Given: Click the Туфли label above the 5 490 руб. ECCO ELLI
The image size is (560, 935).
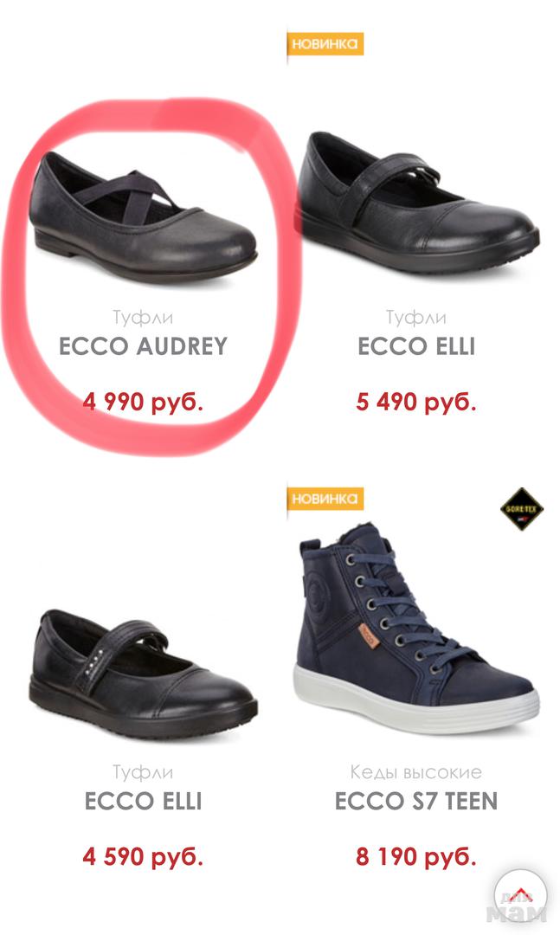Looking at the screenshot, I should click(416, 318).
